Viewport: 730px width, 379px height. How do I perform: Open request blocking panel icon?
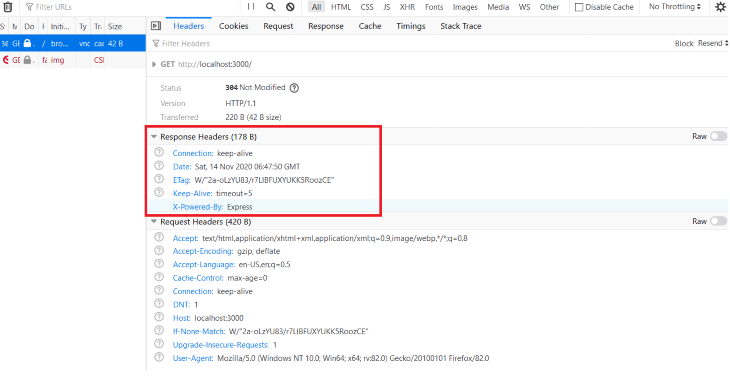(290, 7)
